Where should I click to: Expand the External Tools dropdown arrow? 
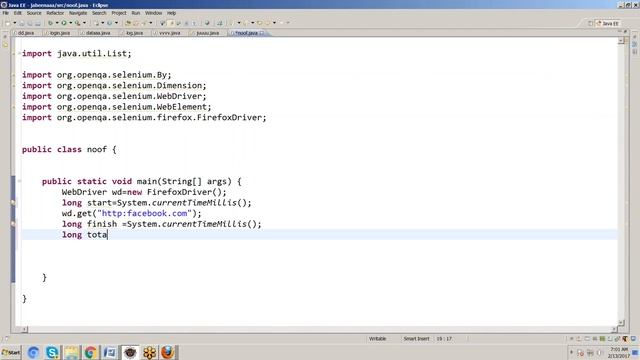(x=84, y=23)
